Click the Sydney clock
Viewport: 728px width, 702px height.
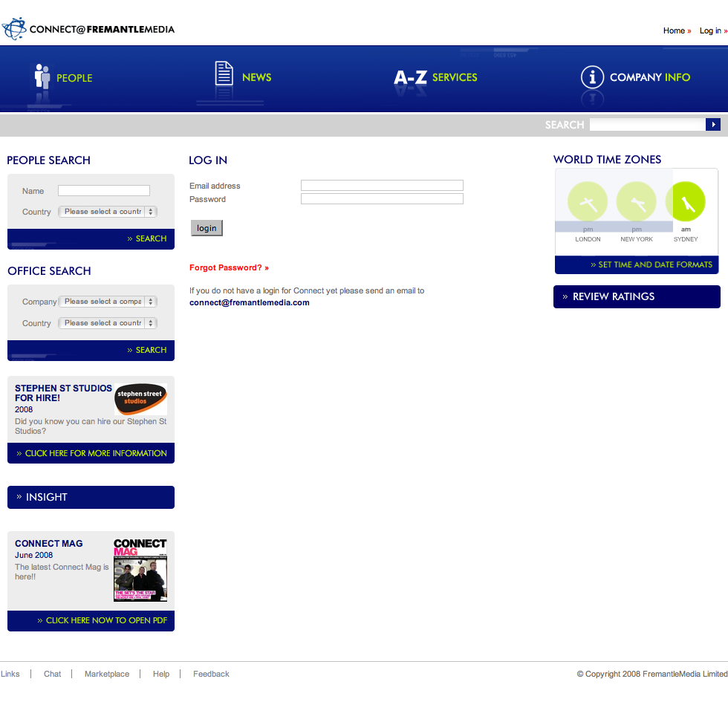(685, 201)
